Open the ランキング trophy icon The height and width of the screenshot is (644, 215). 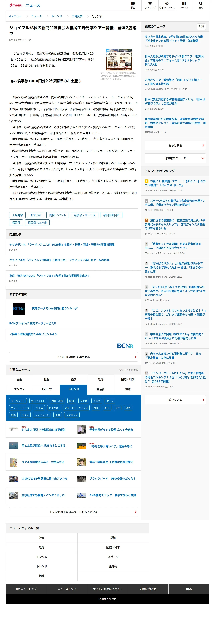click(x=150, y=5)
